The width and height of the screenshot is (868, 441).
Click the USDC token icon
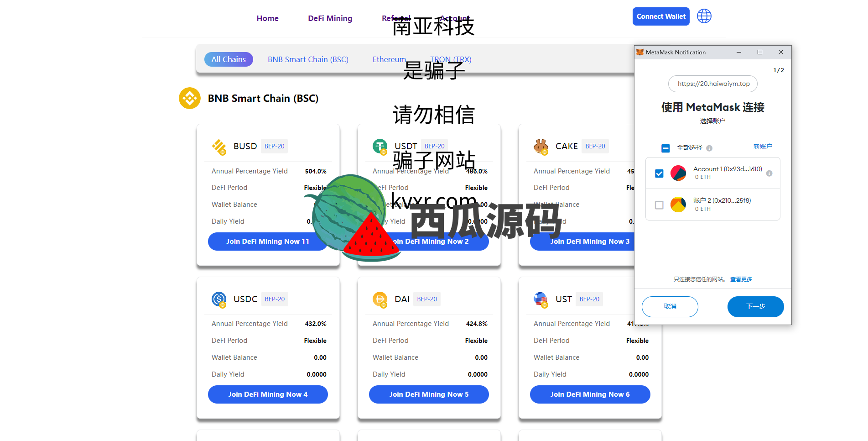(x=219, y=299)
